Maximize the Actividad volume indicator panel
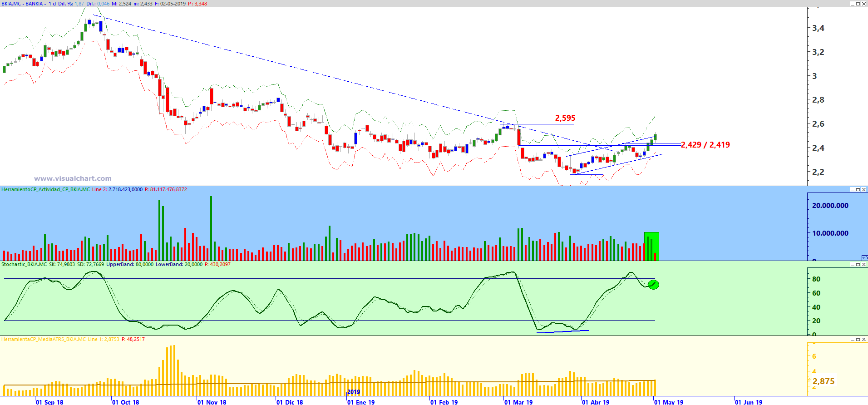Image resolution: width=868 pixels, height=405 pixels. pyautogui.click(x=858, y=189)
